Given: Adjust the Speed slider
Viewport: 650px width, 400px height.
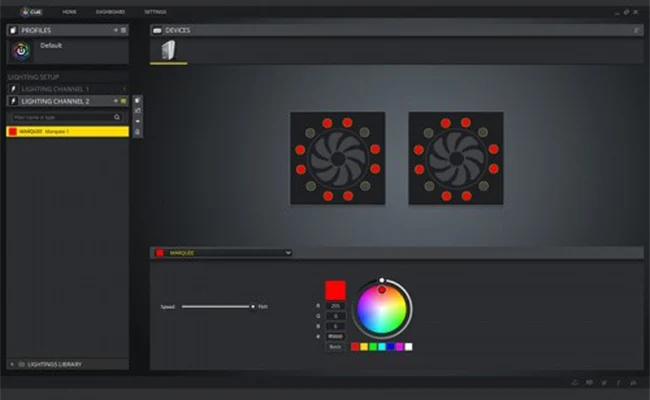Looking at the screenshot, I should (217, 307).
